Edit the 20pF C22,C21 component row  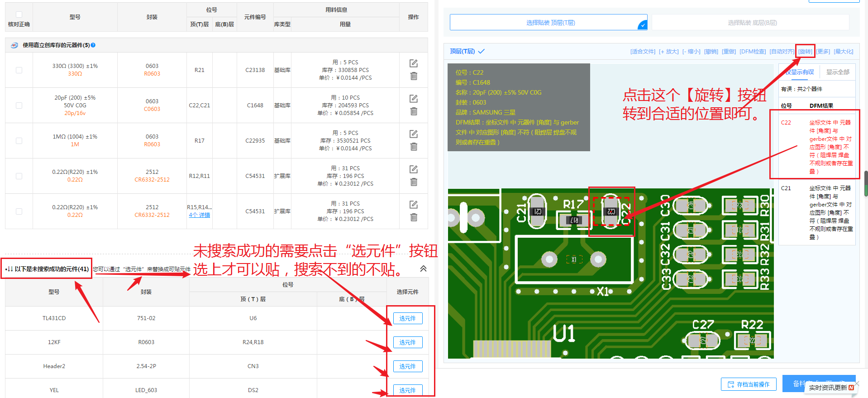(414, 99)
